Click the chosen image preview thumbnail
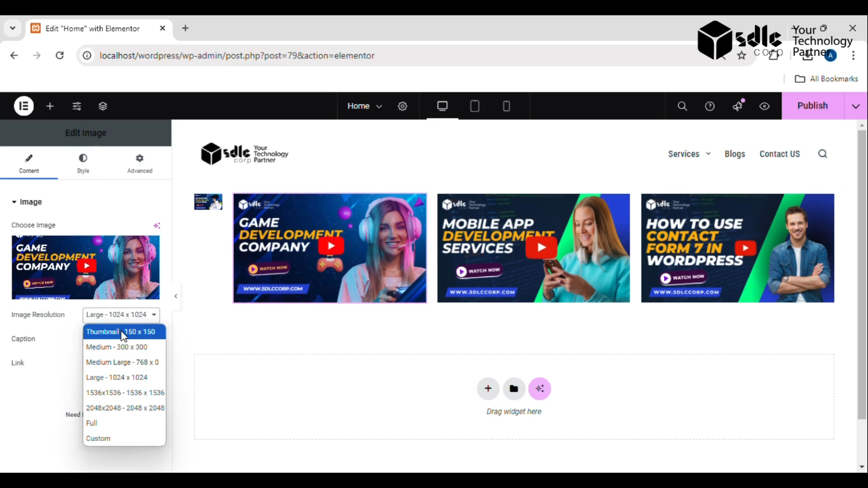 pyautogui.click(x=86, y=268)
